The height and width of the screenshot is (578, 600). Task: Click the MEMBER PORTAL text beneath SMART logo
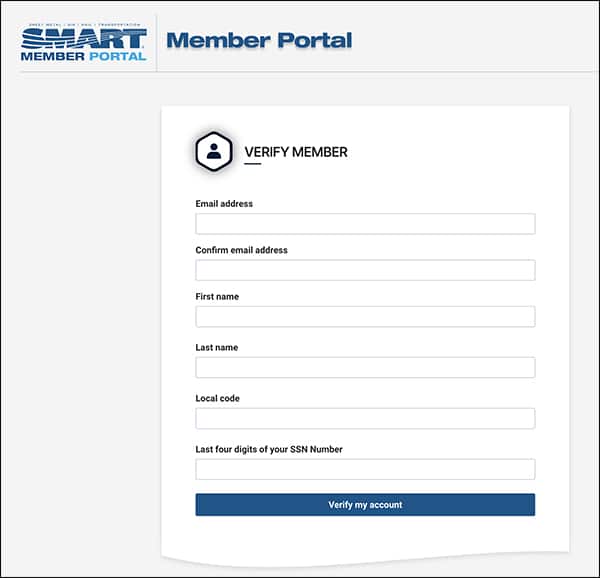[x=84, y=57]
